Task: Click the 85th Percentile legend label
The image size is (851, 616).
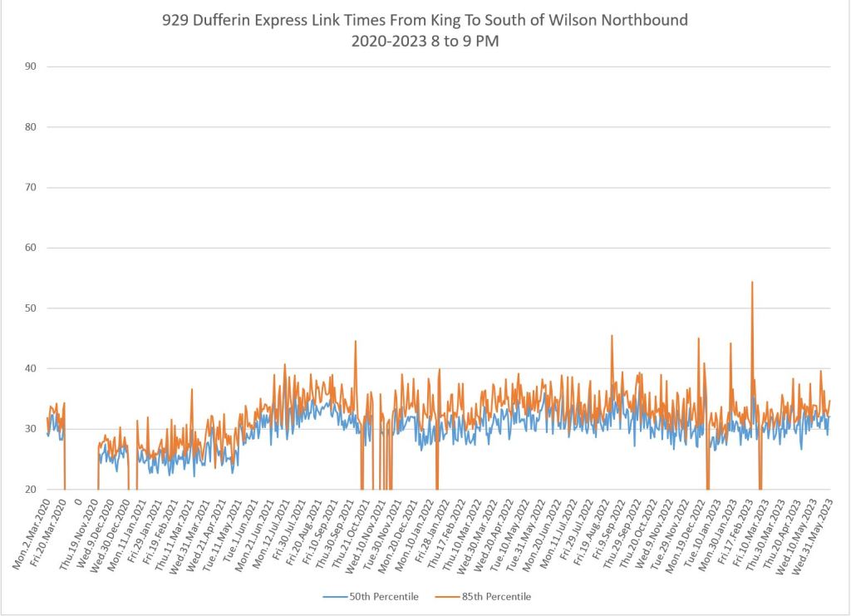Action: [495, 596]
